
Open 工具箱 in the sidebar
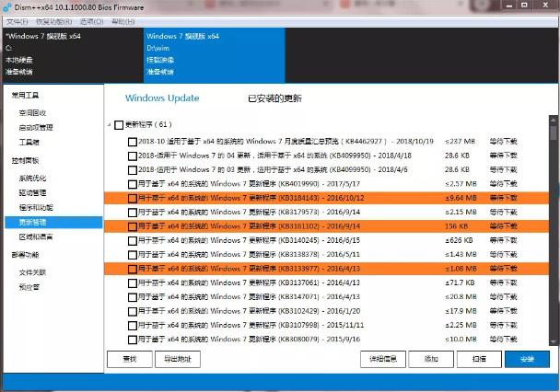[29, 143]
